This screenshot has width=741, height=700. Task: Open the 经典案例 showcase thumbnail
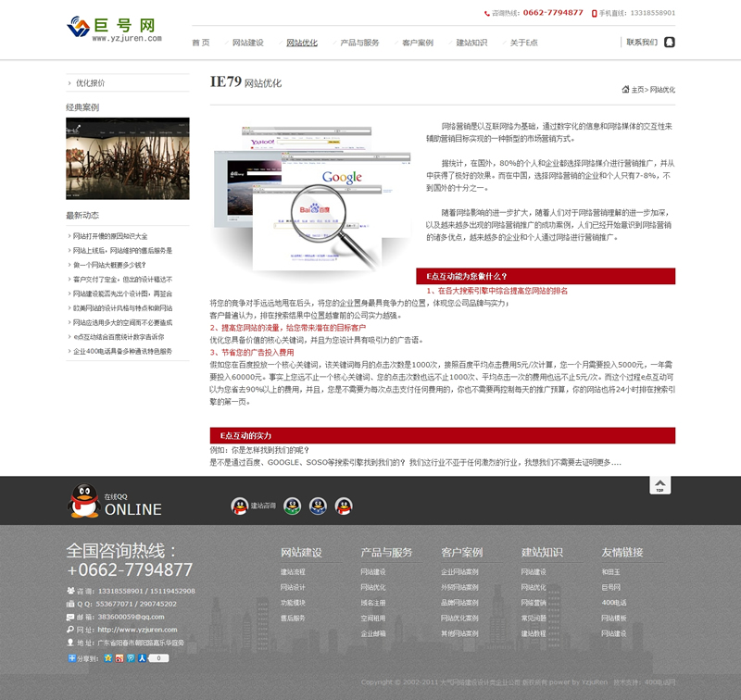pyautogui.click(x=128, y=158)
